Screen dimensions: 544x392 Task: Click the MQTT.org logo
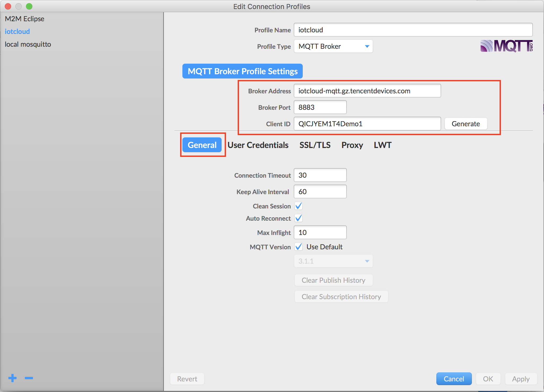[x=506, y=46]
